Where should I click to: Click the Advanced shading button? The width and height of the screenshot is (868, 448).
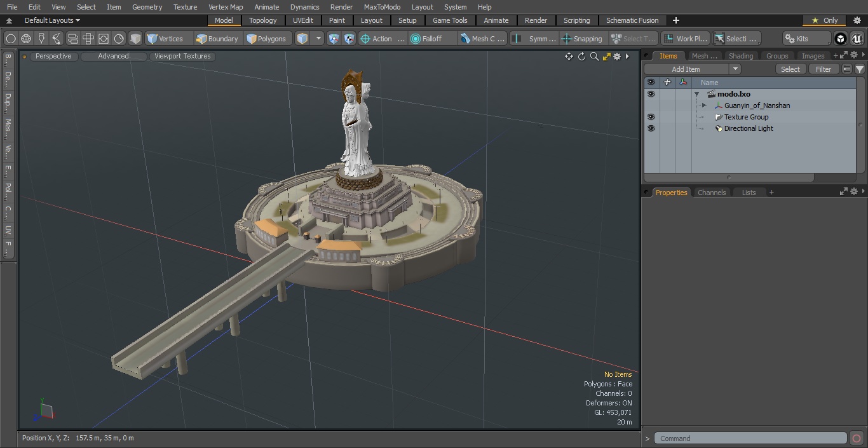coord(113,56)
